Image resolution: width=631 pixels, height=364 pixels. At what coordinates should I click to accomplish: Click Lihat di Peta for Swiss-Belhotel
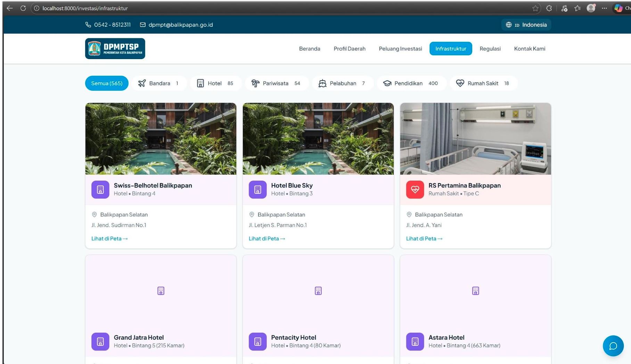(109, 239)
